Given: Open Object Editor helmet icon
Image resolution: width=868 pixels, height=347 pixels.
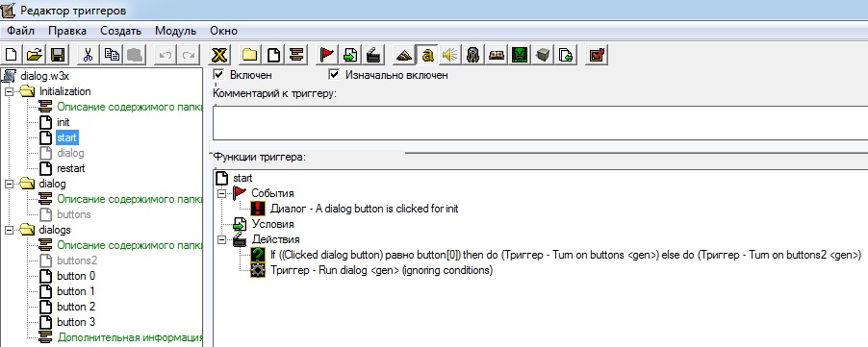Looking at the screenshot, I should pos(473,55).
